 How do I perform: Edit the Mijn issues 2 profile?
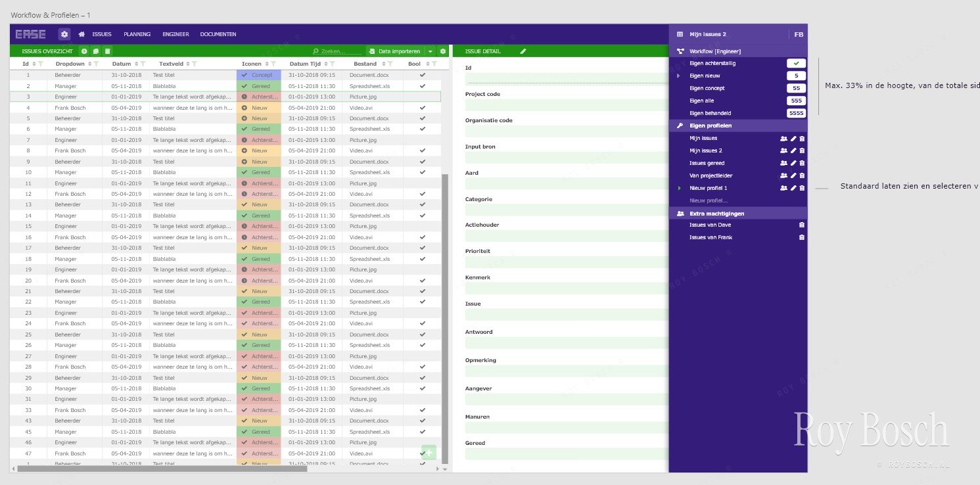[x=793, y=151]
